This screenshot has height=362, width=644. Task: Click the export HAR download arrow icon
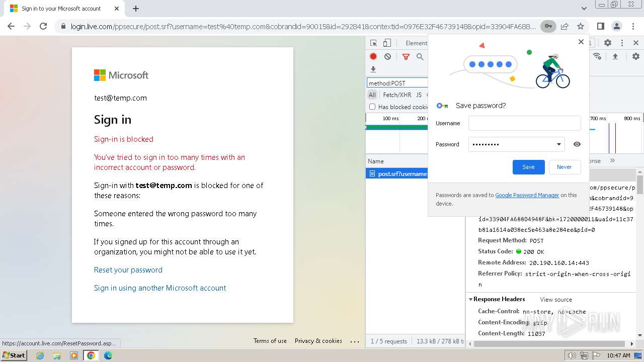pyautogui.click(x=373, y=69)
